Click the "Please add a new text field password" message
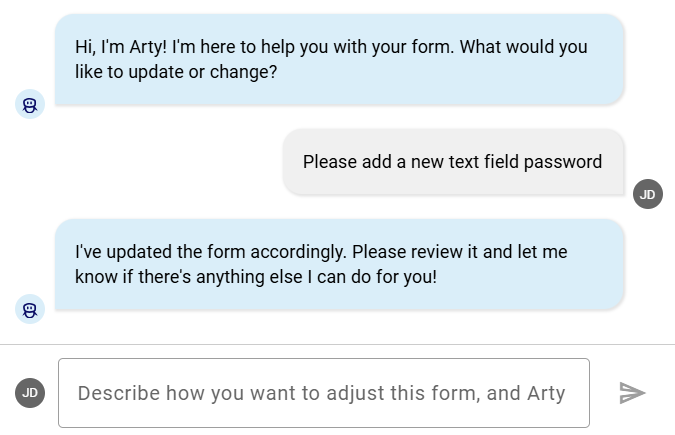This screenshot has width=675, height=435. (x=452, y=161)
